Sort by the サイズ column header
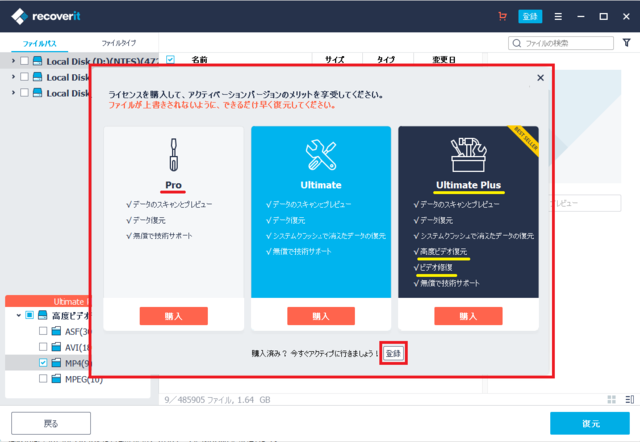Image resolution: width=640 pixels, height=442 pixels. (x=335, y=60)
